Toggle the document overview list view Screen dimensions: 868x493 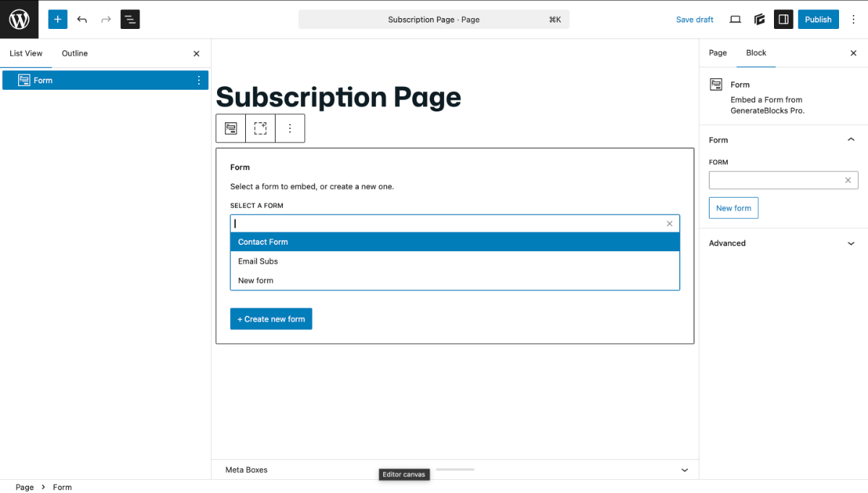pos(130,20)
